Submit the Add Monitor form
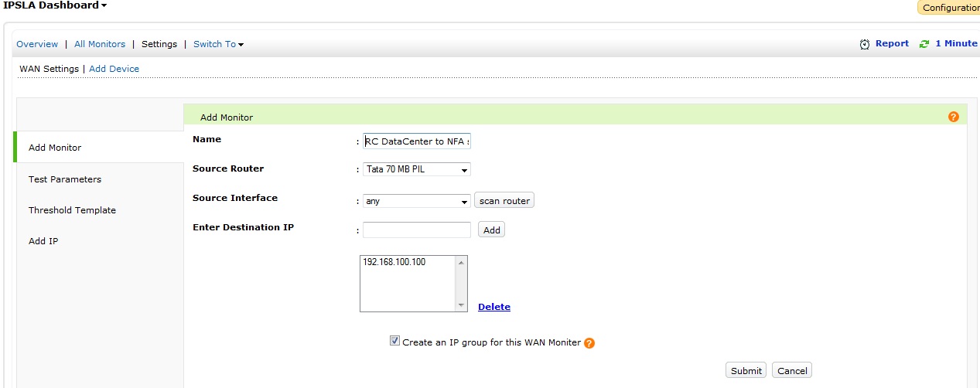 click(x=746, y=371)
